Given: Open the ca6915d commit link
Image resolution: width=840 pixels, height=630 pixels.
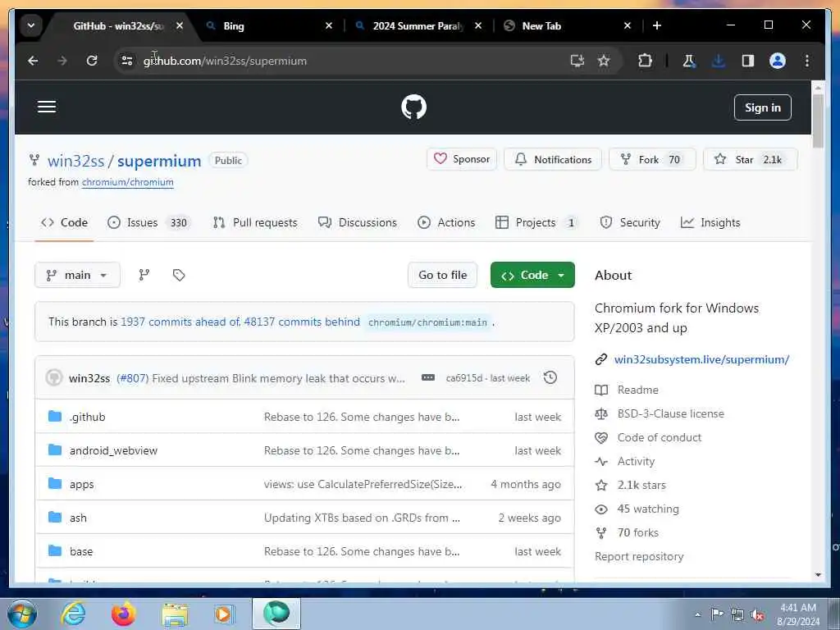Looking at the screenshot, I should (464, 378).
